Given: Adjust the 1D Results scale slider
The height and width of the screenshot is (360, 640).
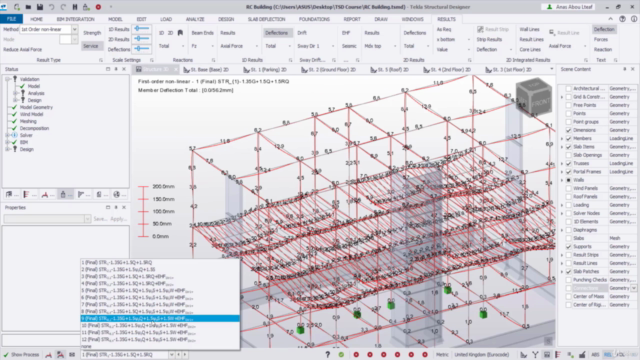Looking at the screenshot, I should click(x=142, y=29).
